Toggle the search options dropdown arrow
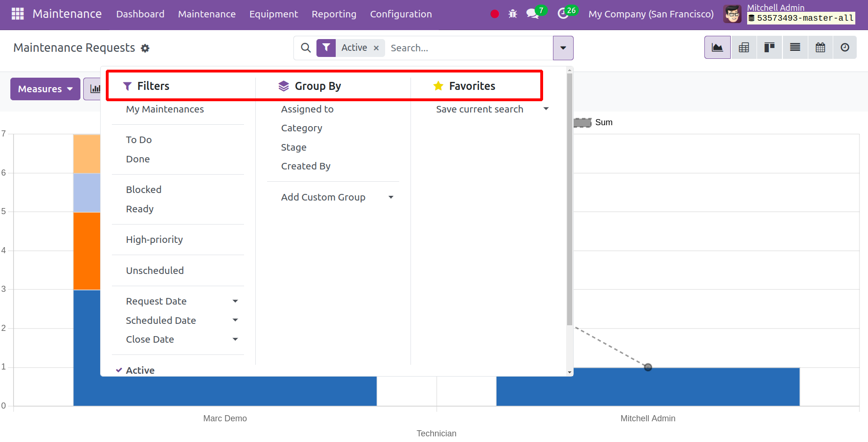Screen dimensions: 868x442 coord(563,48)
